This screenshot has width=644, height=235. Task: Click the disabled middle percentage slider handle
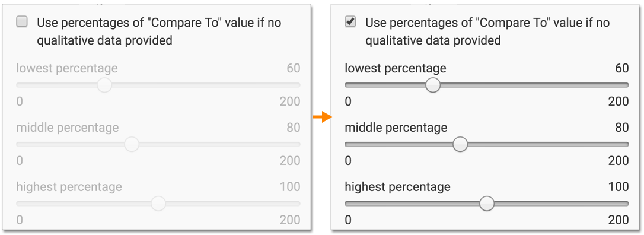coord(132,144)
